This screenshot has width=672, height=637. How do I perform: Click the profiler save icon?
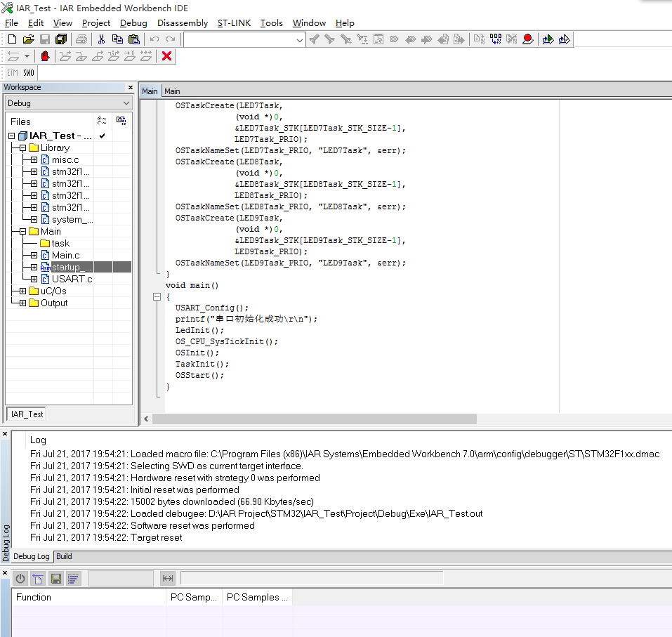click(x=55, y=579)
